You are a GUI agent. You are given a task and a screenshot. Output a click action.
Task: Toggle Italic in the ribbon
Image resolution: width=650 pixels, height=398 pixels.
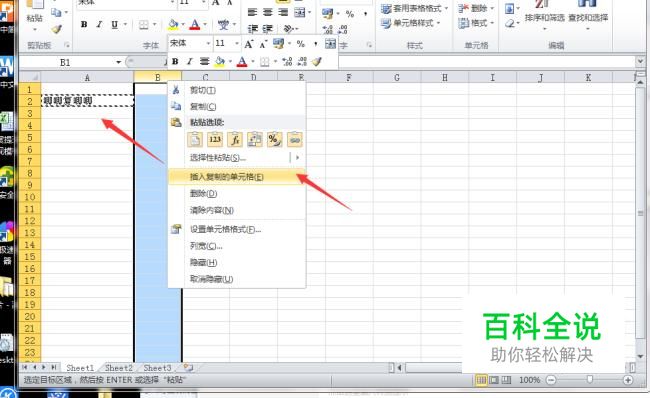tap(99, 25)
